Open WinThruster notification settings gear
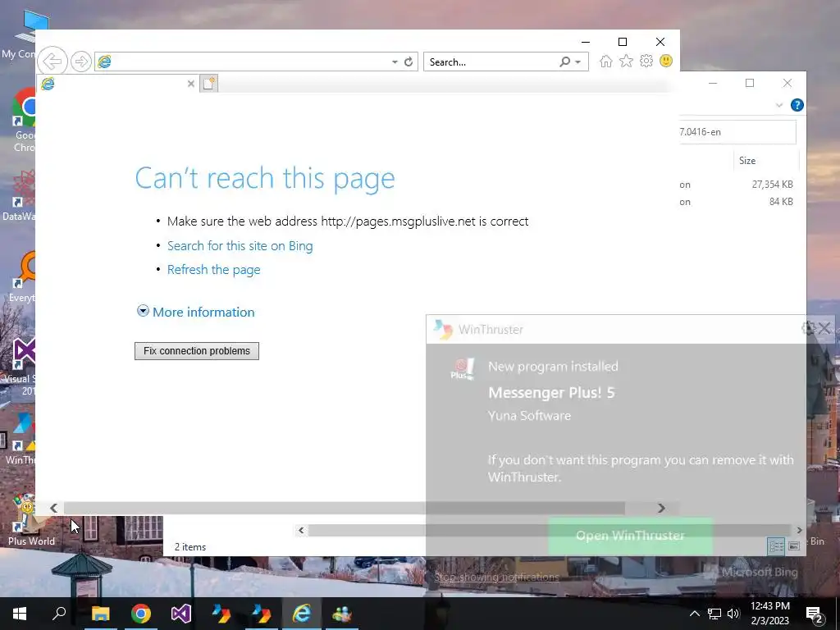The width and height of the screenshot is (840, 630). (808, 328)
